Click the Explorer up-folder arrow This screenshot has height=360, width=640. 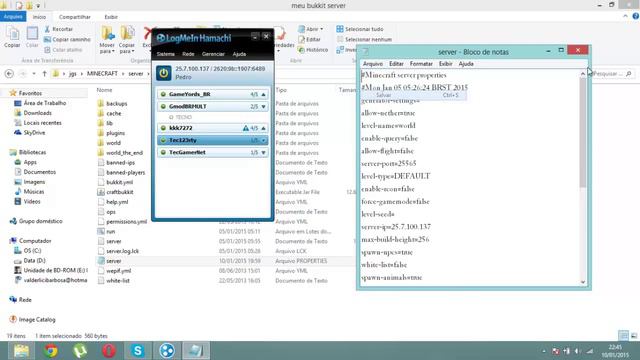point(44,74)
